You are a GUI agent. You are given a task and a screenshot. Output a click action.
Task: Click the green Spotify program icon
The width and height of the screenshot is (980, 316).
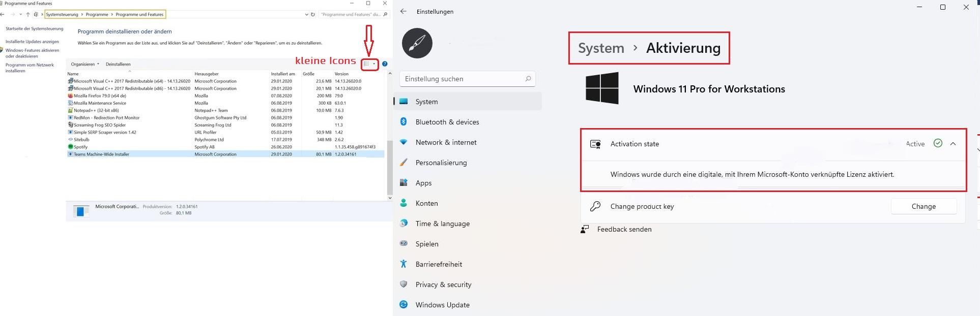point(70,147)
